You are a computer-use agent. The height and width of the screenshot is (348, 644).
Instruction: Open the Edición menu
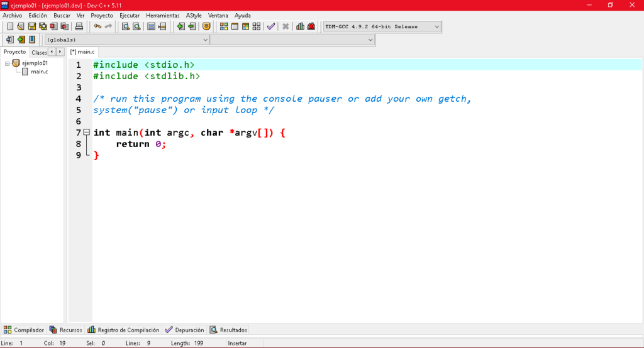pos(38,16)
